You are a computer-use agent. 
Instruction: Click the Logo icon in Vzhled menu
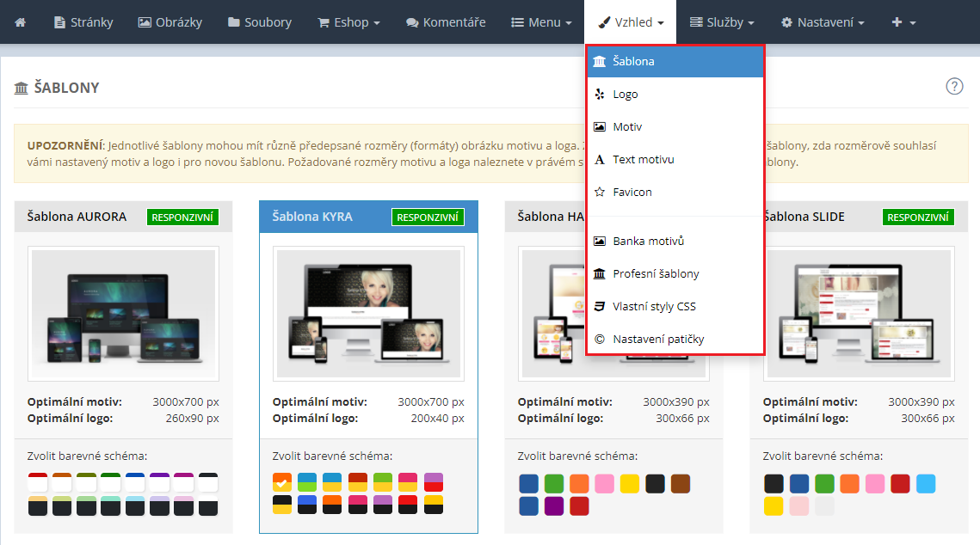600,95
